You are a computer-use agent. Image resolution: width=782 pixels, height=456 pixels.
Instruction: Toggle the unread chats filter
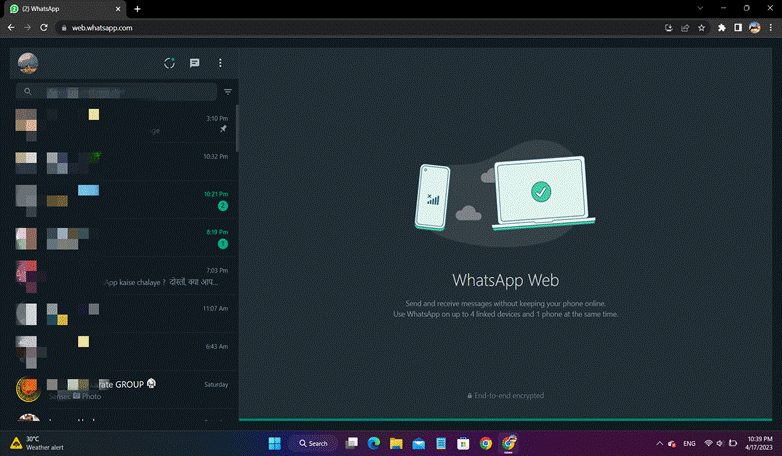(x=228, y=92)
